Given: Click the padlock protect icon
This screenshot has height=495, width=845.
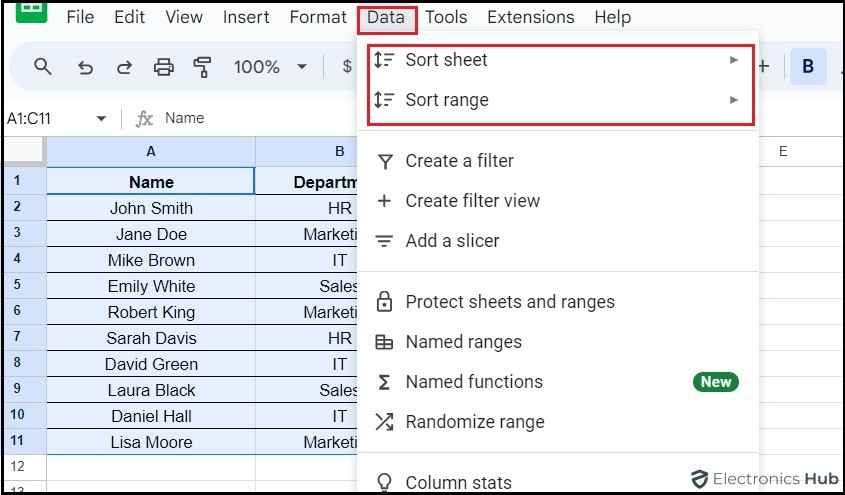Looking at the screenshot, I should [384, 302].
